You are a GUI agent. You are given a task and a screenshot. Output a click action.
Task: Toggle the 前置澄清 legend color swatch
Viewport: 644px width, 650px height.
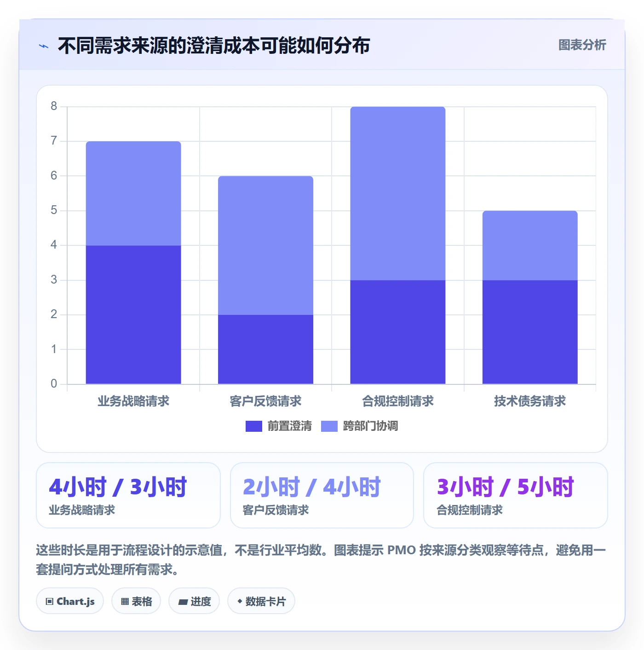coord(254,426)
